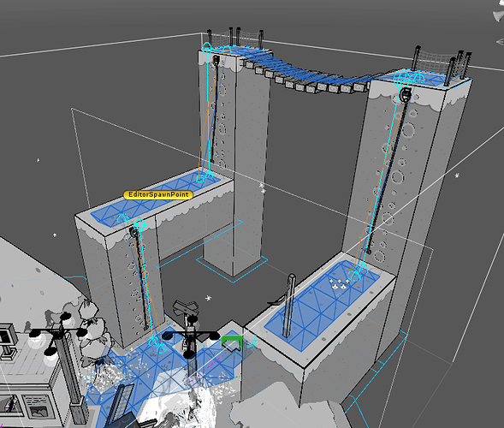Select the sparkle particle icon at far right

(457, 175)
